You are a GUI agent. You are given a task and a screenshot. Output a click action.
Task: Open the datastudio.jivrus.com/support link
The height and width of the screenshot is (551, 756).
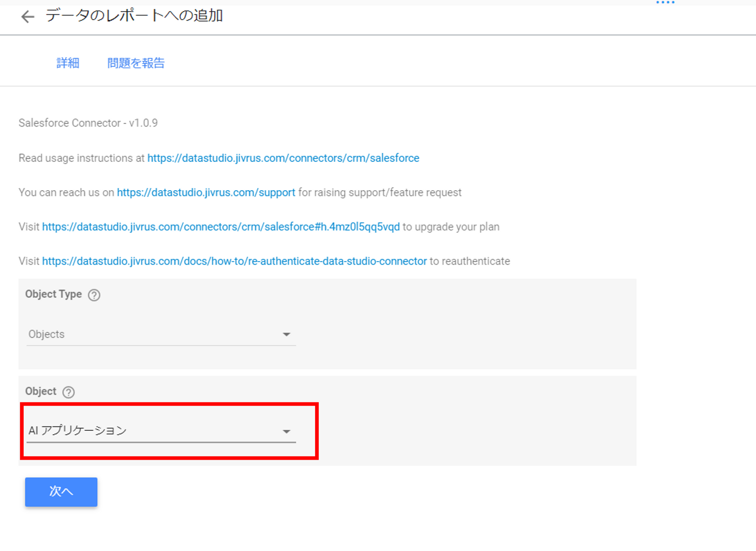[206, 193]
